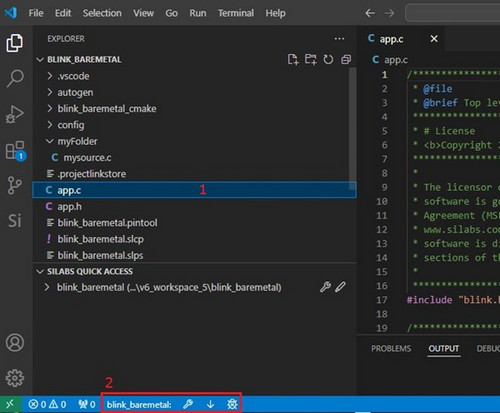Click the Explorer panel vertical scrollbar

coord(352,129)
